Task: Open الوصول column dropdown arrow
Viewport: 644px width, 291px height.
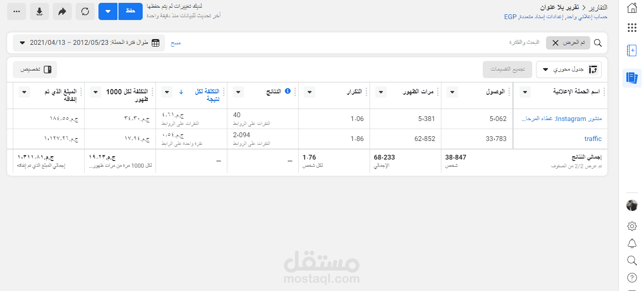Action: 452,92
